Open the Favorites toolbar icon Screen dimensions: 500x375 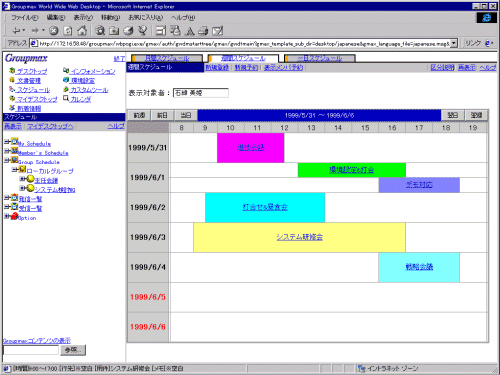(114, 31)
